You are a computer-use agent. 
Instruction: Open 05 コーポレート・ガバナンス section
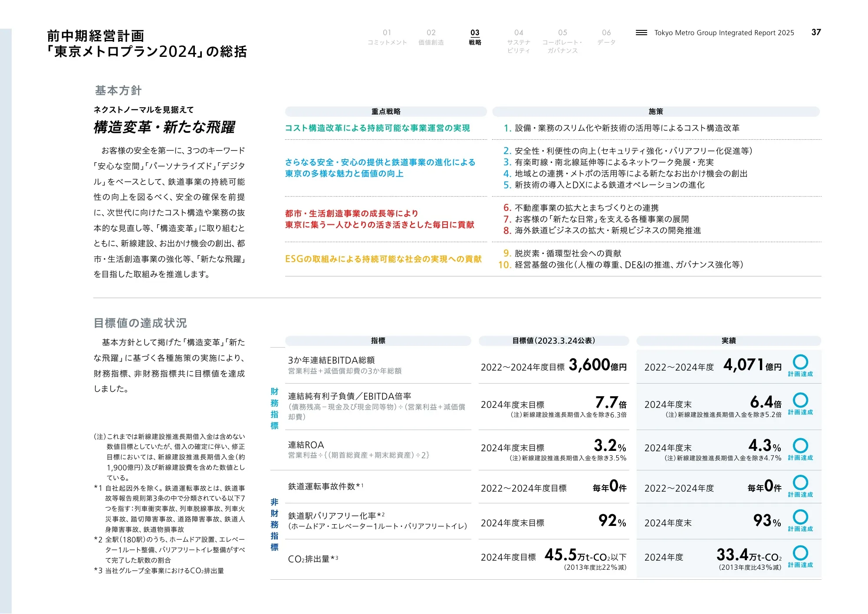(x=562, y=41)
